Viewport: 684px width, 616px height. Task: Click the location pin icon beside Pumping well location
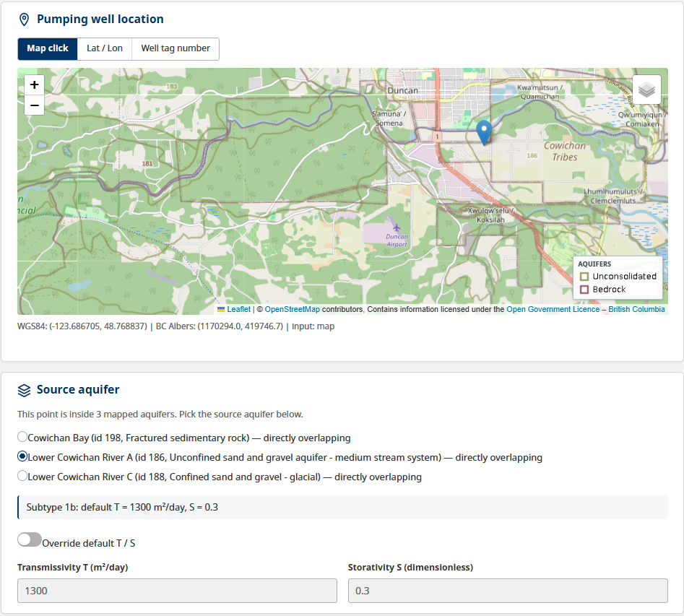tap(24, 19)
